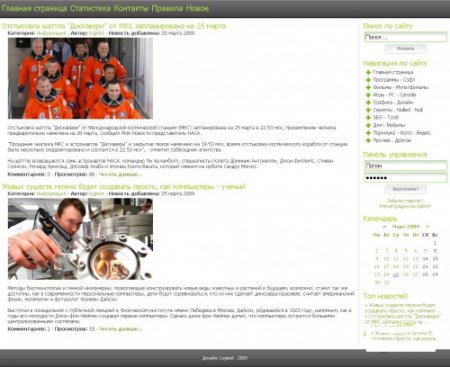Click the login submit button under password
Image resolution: width=450 pixels, height=367 pixels.
coord(405,189)
